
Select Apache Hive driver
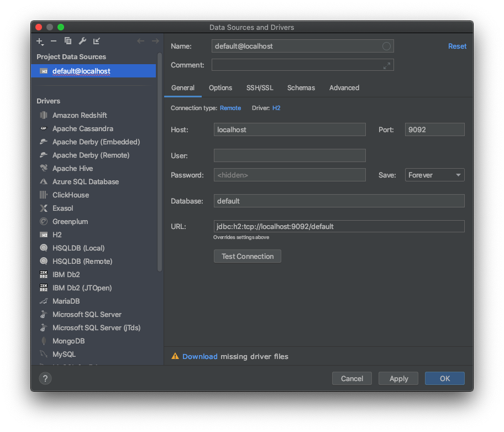point(94,168)
